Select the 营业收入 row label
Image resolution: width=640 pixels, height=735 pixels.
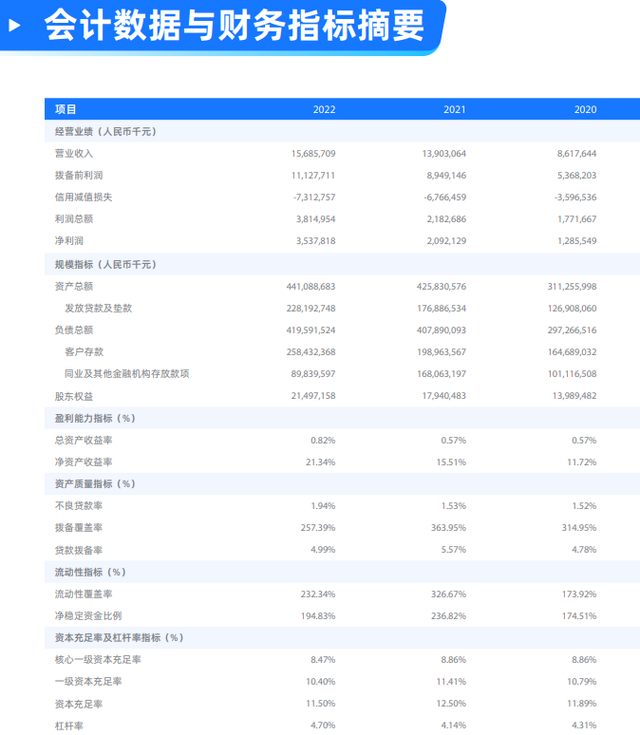coord(73,154)
